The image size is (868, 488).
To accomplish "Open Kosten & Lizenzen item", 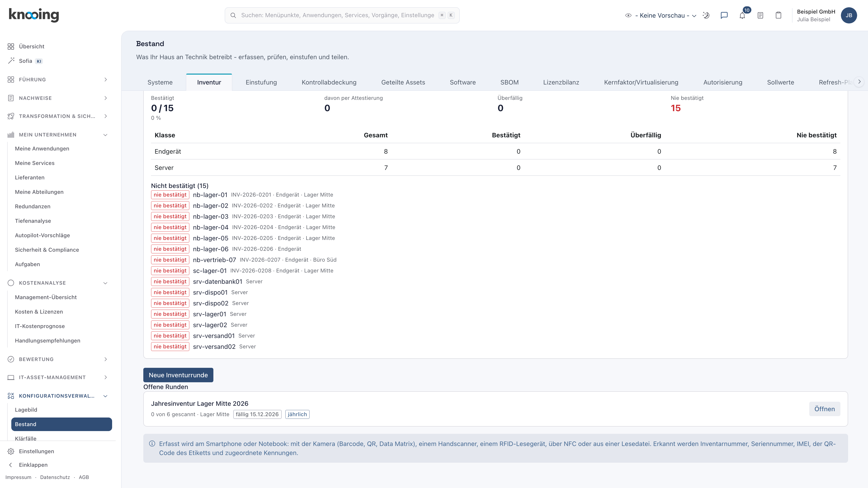I will pos(39,312).
